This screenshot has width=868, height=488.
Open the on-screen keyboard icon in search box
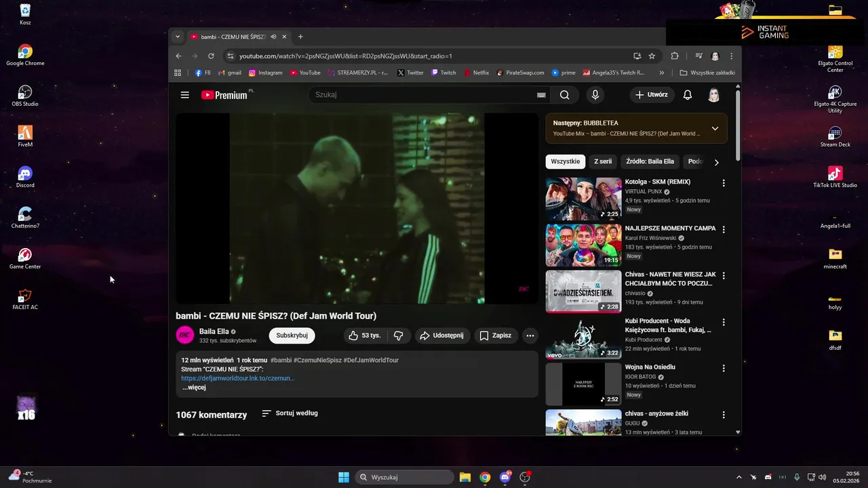click(x=541, y=95)
